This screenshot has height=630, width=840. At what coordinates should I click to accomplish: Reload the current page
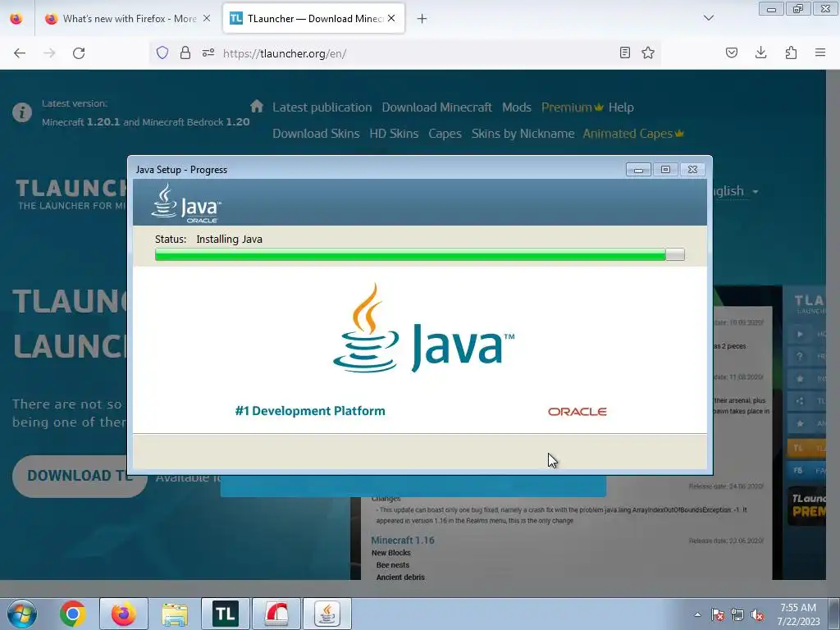pos(79,53)
